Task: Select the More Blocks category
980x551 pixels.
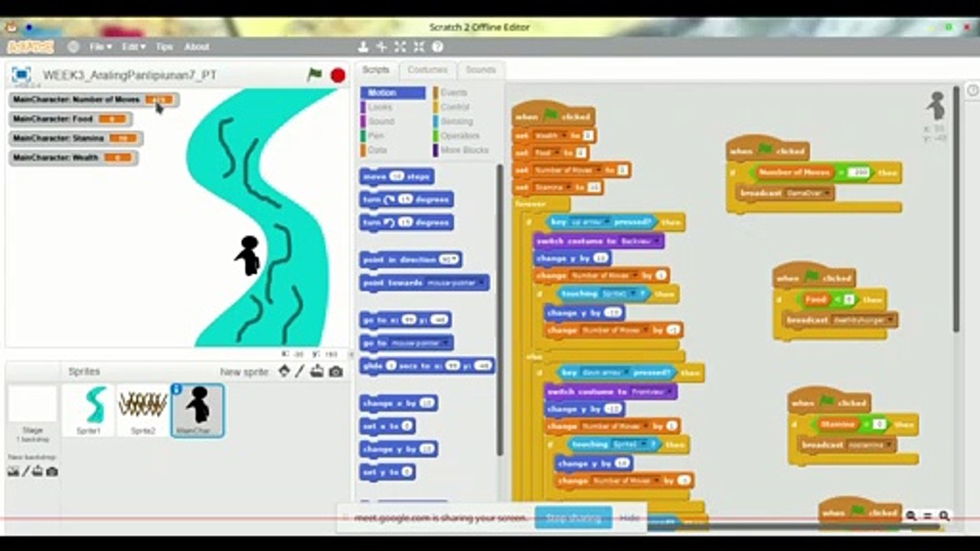Action: [x=464, y=150]
